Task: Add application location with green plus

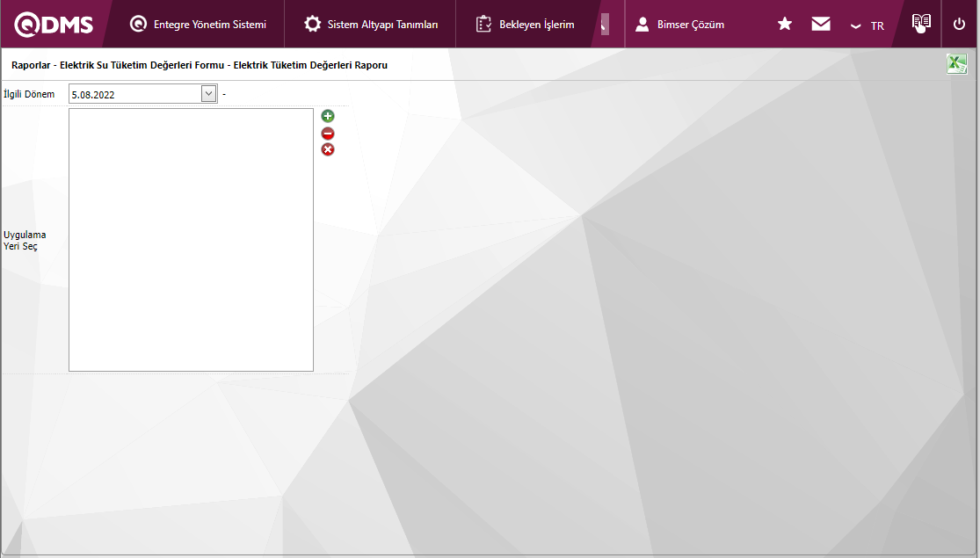Action: click(x=328, y=116)
